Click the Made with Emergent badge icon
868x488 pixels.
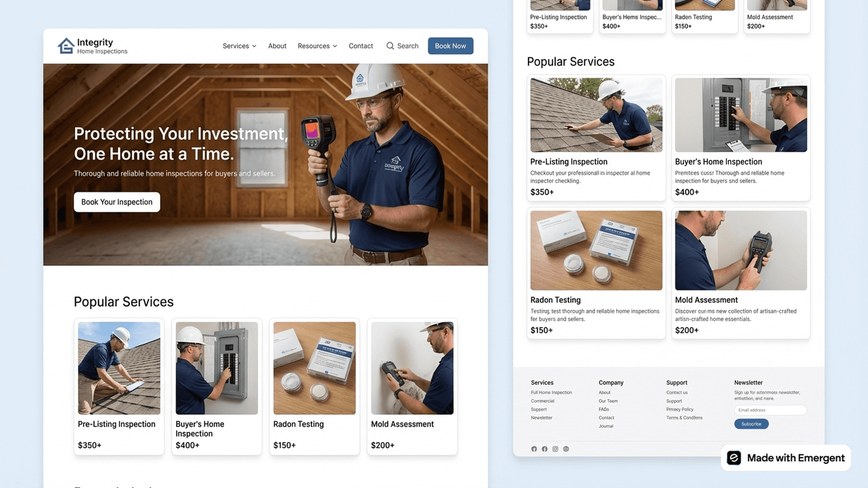point(735,458)
